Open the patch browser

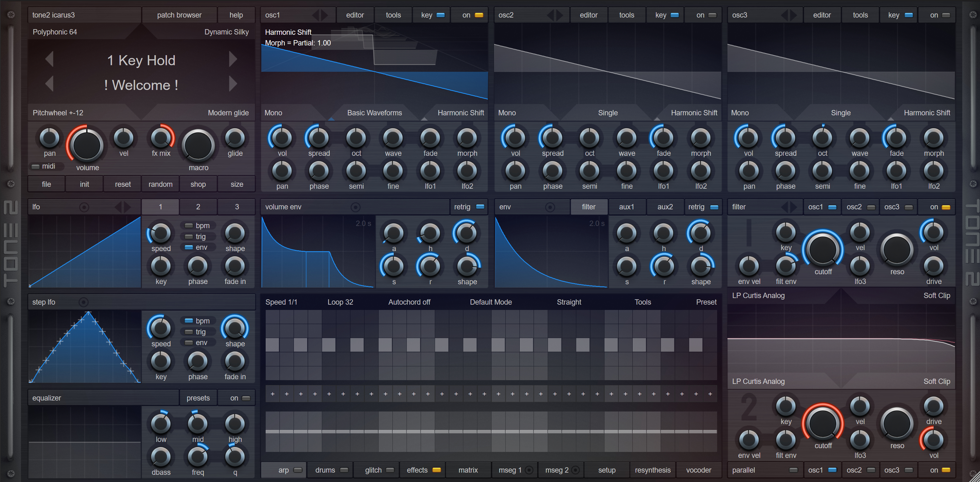click(x=179, y=15)
